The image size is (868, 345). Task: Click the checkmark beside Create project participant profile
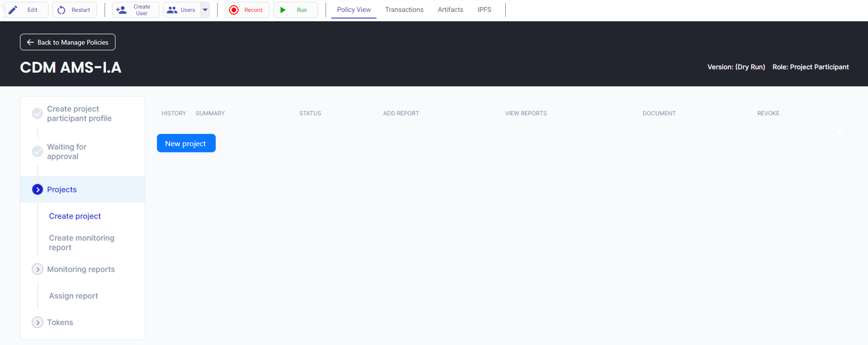[x=38, y=113]
